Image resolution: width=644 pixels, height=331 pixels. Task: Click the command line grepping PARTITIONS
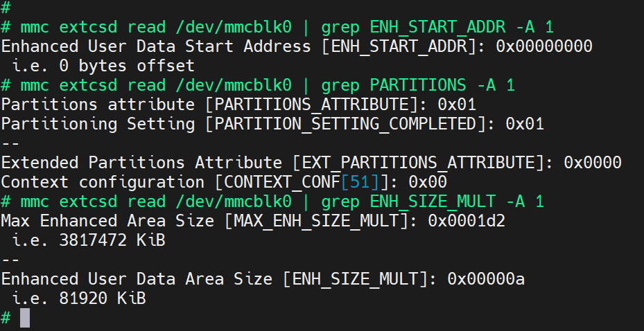258,85
